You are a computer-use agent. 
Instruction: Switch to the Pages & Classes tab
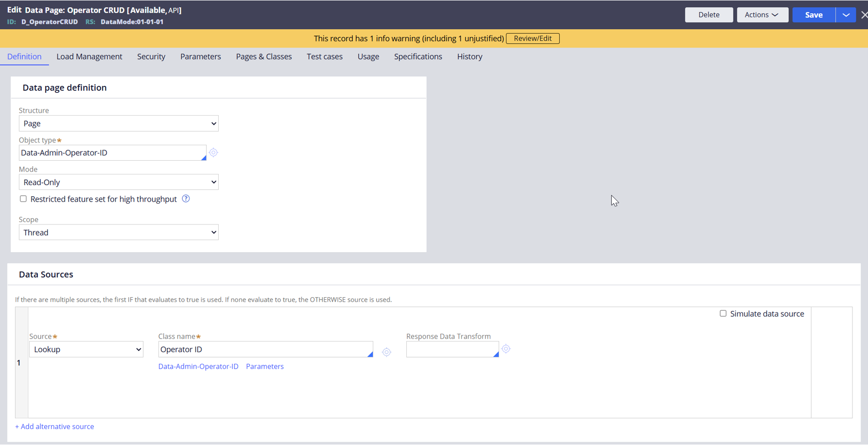tap(263, 56)
